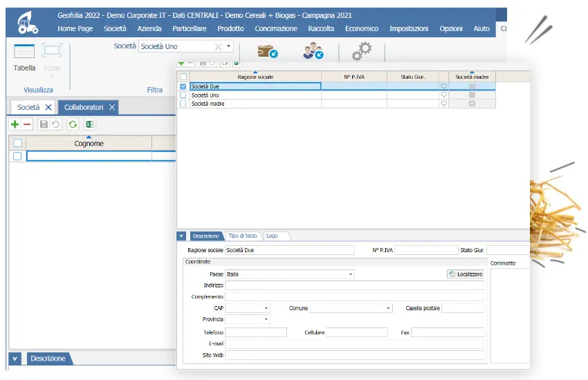
Task: Toggle select-all checkbox in Ragione sociale table
Action: point(183,77)
